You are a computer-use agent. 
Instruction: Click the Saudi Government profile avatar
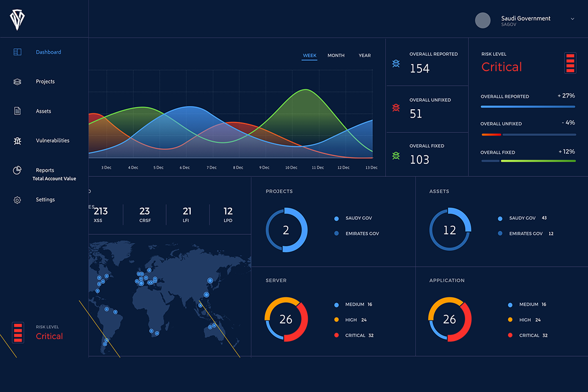(x=483, y=20)
